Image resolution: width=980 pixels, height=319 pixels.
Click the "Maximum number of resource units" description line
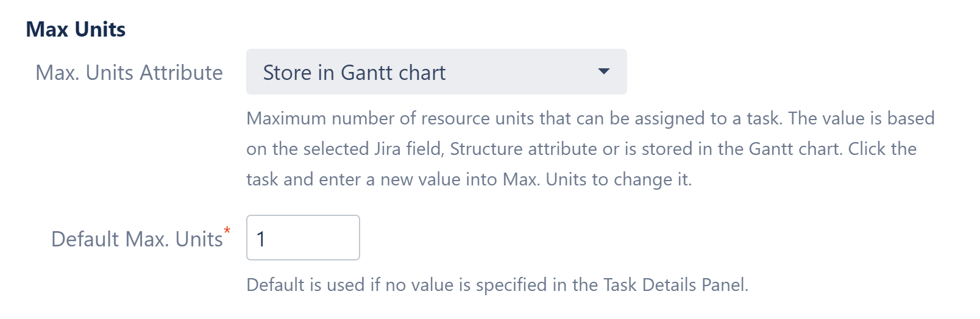point(590,118)
